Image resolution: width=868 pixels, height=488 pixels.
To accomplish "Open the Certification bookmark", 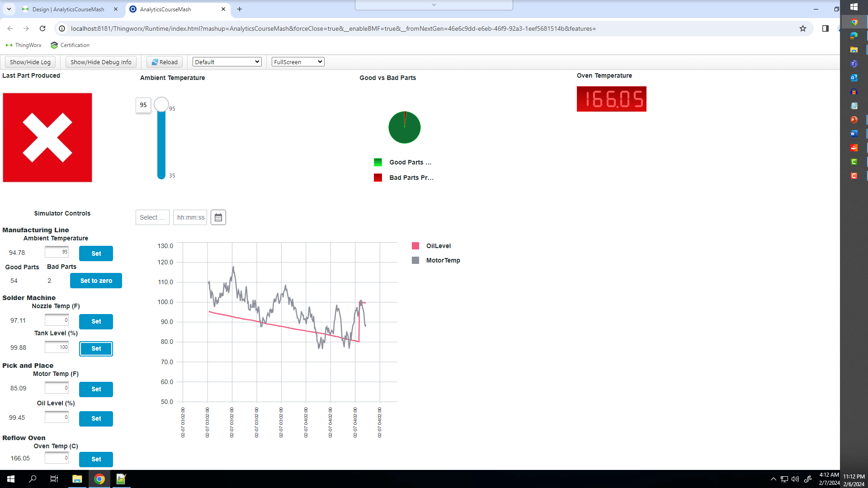I will coord(70,45).
